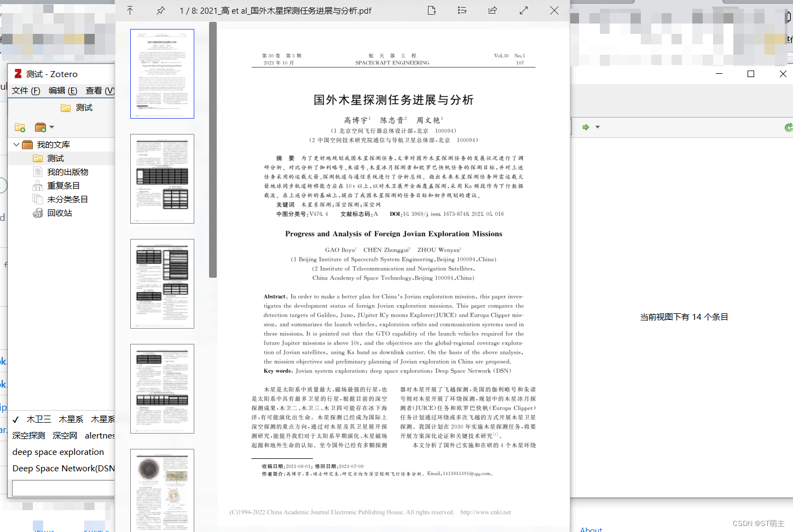The image size is (793, 532).
Task: Close the PDF preview panel
Action: 554,10
